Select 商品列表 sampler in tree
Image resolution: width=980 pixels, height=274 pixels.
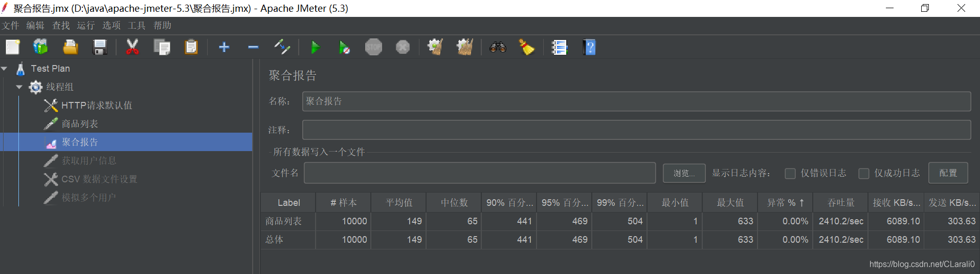[80, 124]
